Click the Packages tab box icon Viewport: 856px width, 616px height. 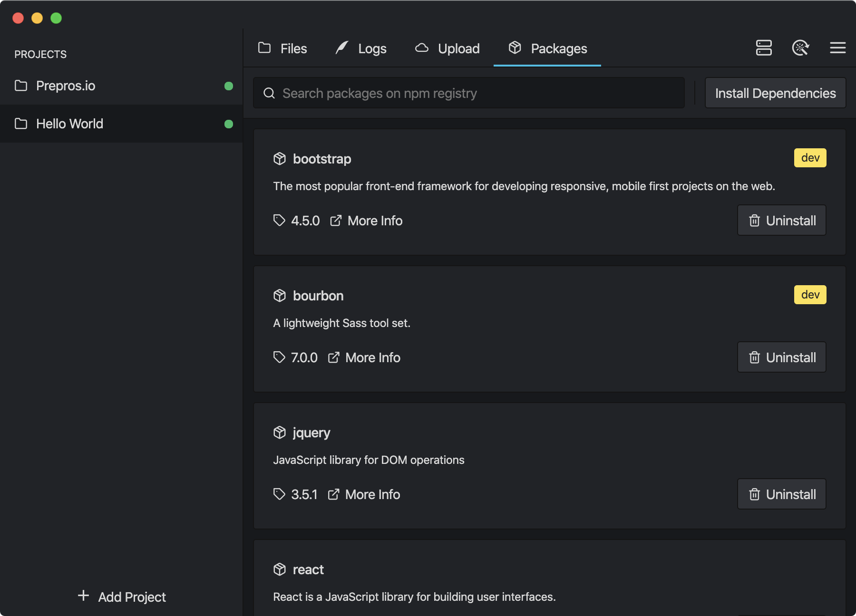[515, 48]
